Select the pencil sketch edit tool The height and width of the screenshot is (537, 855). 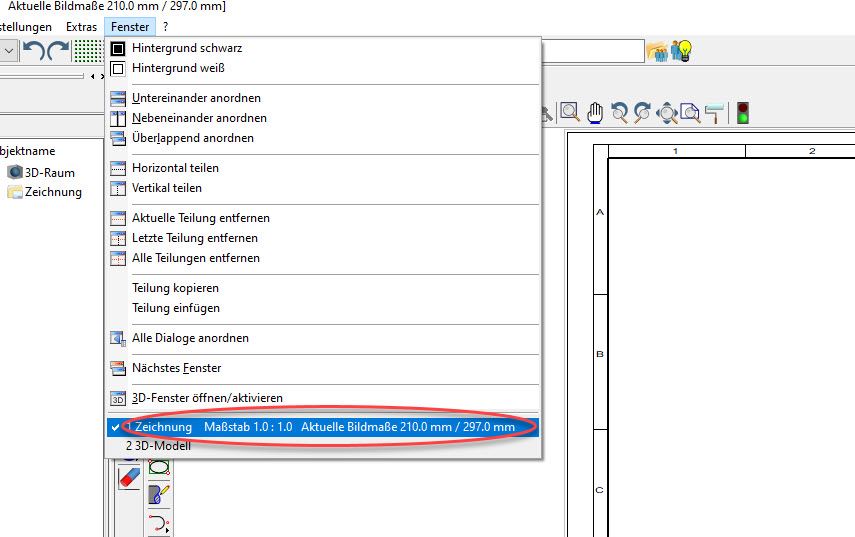159,494
